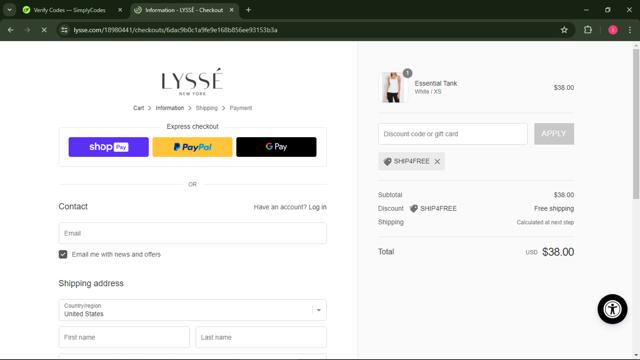Remove the SHIP4FREE discount code tag
This screenshot has width=640, height=360.
(437, 162)
